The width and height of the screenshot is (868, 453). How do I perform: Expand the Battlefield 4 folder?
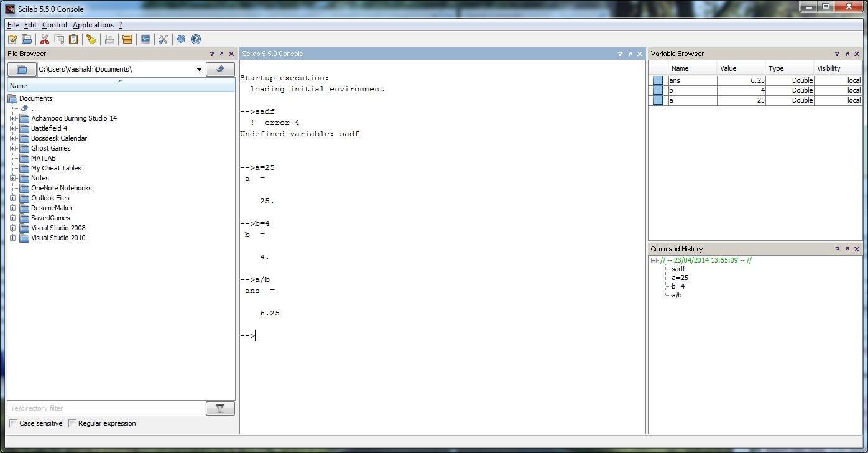click(12, 128)
